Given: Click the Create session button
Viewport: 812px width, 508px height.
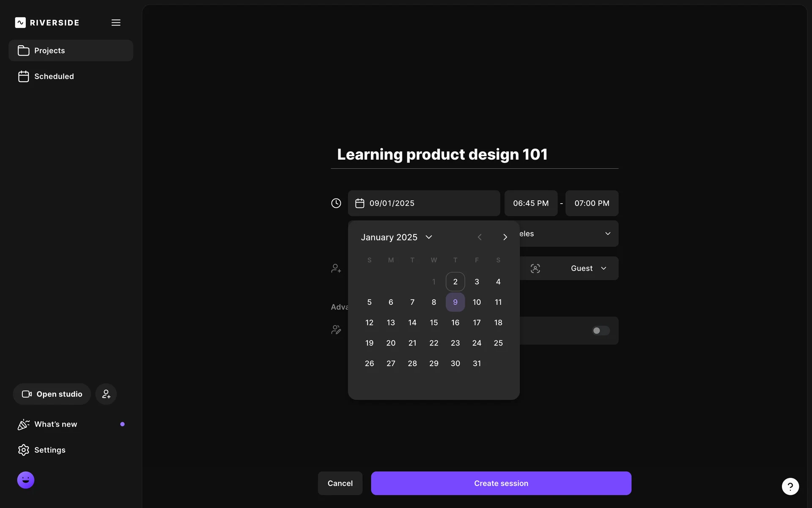Looking at the screenshot, I should click(501, 483).
